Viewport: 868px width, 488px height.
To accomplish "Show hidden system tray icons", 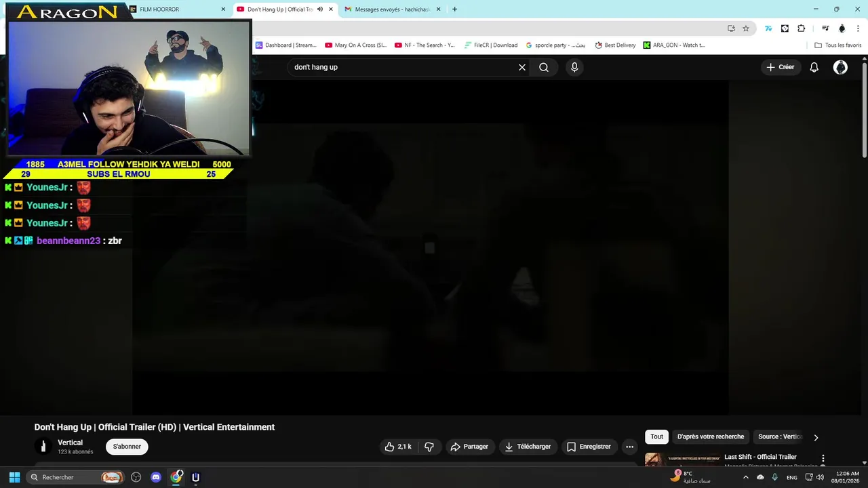I will click(746, 477).
